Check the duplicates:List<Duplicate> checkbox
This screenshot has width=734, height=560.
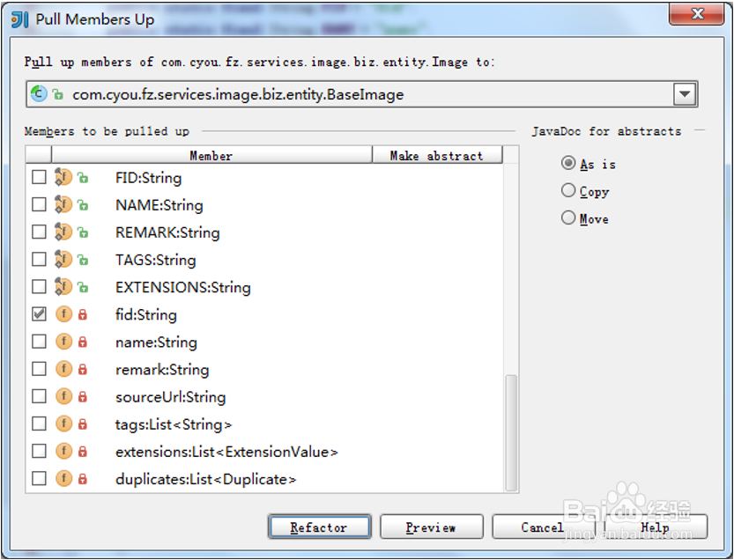pos(37,479)
